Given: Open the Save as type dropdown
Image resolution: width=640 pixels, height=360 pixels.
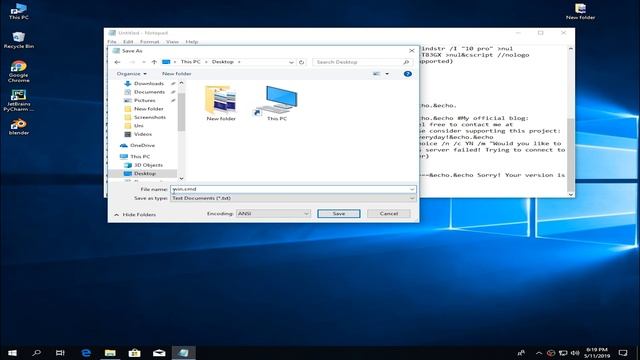Looking at the screenshot, I should pos(293,198).
